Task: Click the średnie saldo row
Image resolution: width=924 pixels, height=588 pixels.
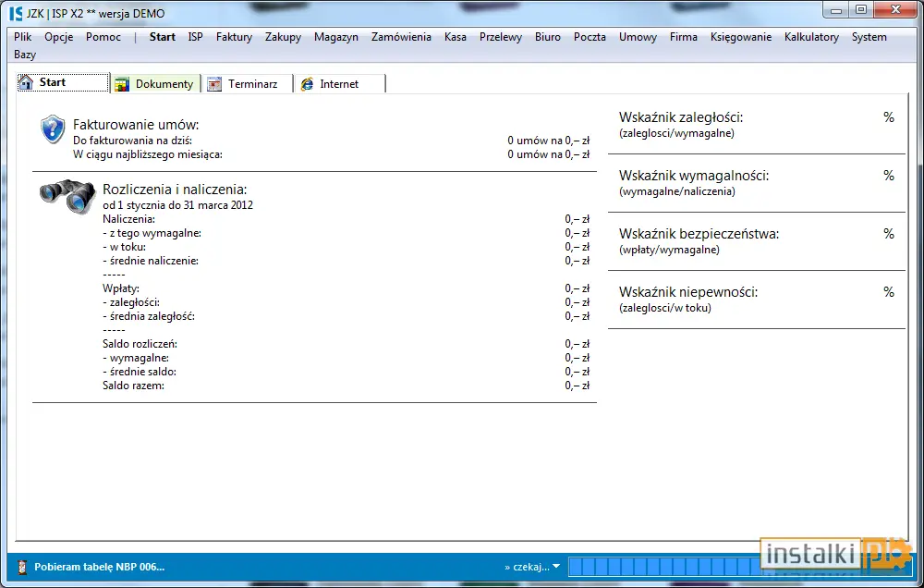Action: (x=346, y=372)
